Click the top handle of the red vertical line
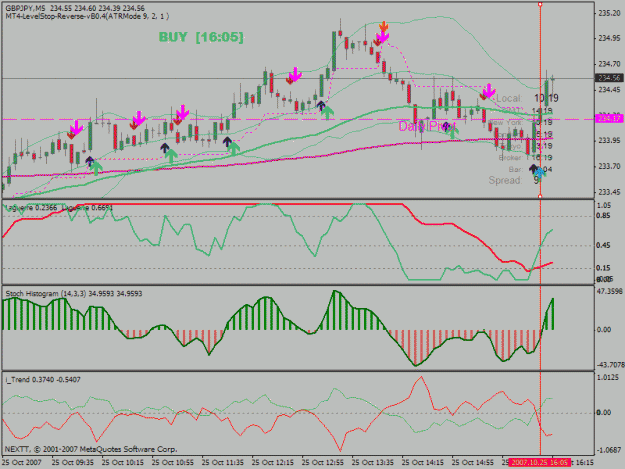Image resolution: width=625 pixels, height=469 pixels. (540, 4)
